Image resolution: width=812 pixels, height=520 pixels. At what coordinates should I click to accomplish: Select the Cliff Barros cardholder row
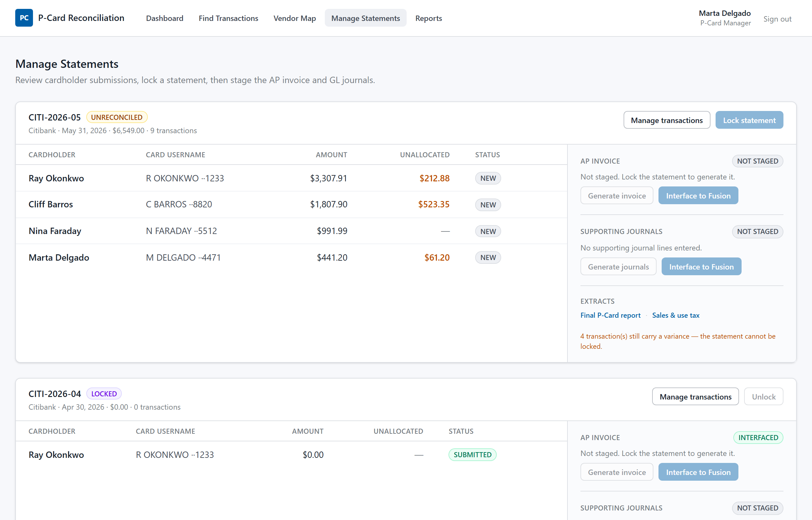click(291, 204)
